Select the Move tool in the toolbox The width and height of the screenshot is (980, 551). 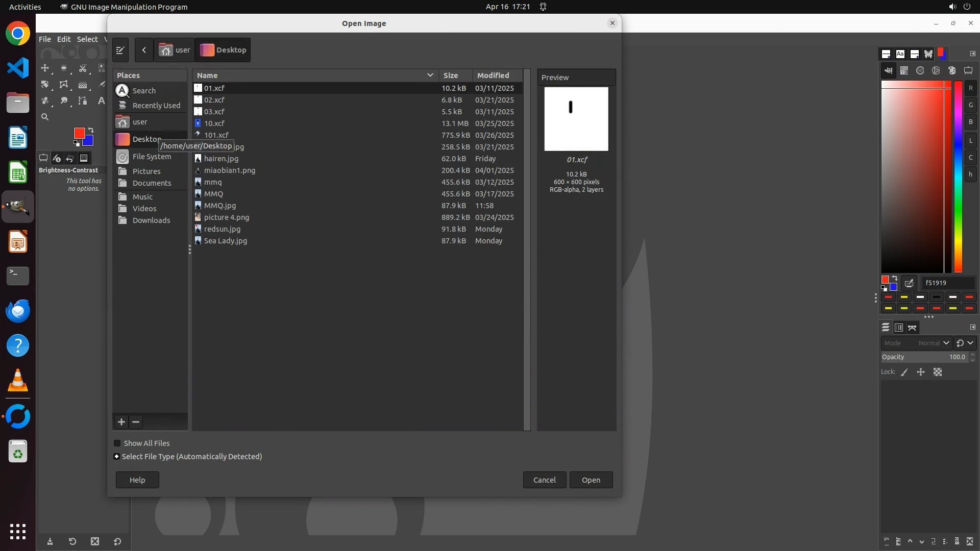click(x=45, y=68)
